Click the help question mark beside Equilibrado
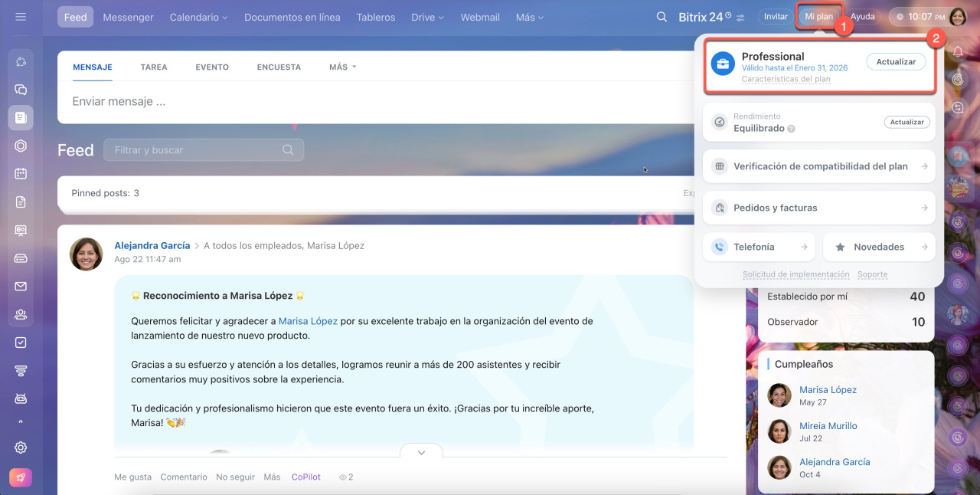The height and width of the screenshot is (495, 980). [792, 129]
